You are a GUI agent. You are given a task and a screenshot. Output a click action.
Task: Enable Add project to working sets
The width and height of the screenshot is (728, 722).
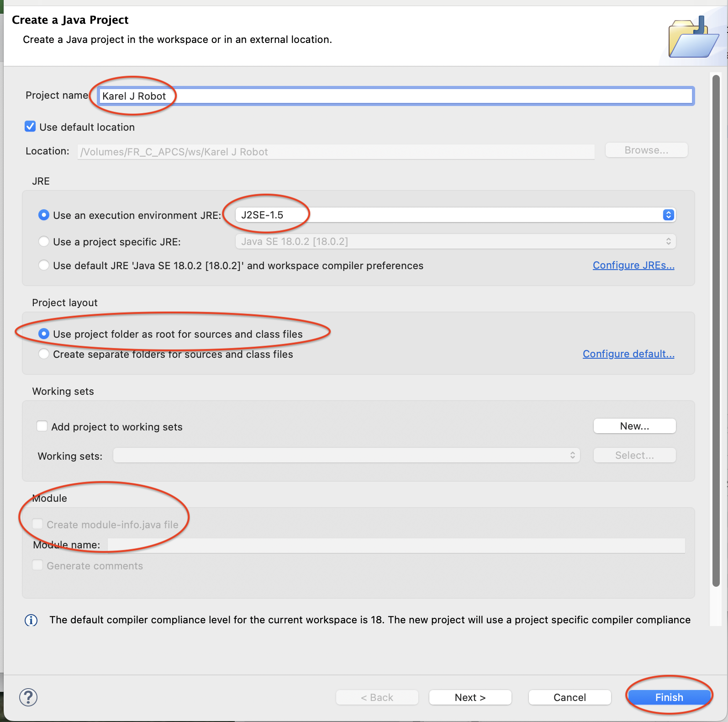pyautogui.click(x=42, y=426)
